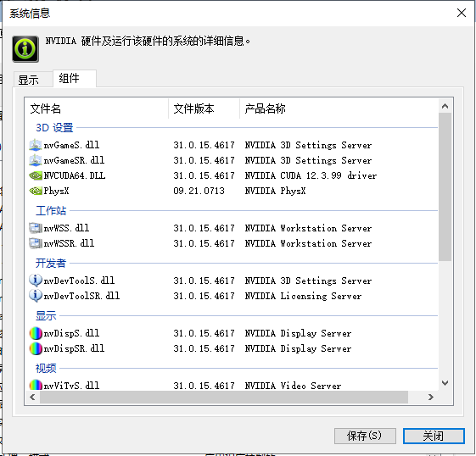Click the vertical scrollbar thumb
The width and height of the screenshot is (476, 456).
(445, 186)
